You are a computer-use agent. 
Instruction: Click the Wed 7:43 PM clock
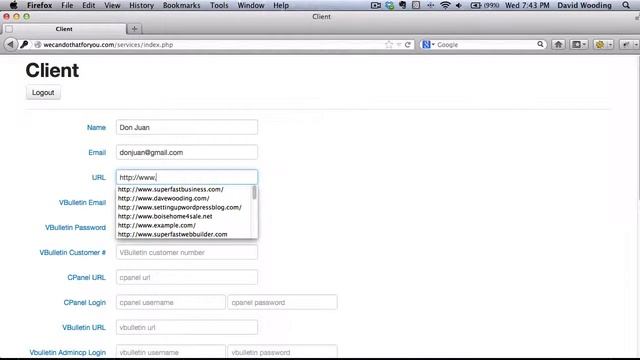coord(527,5)
